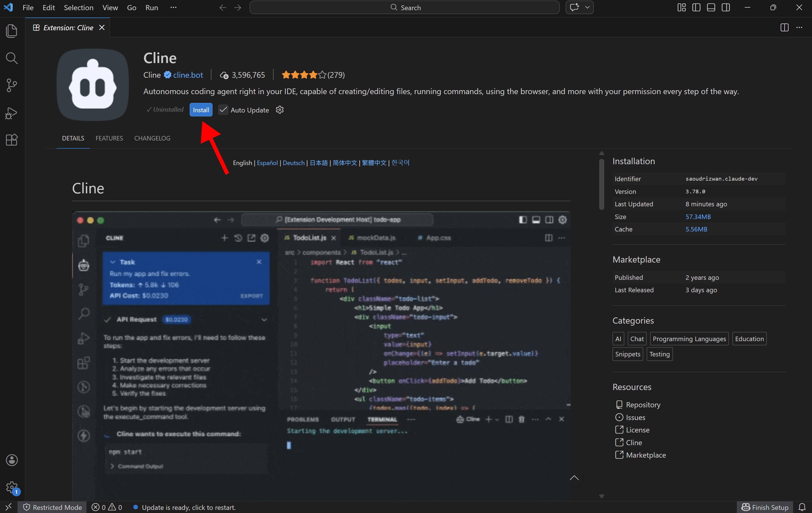Screen dimensions: 812x513
Task: Open the Accounts icon in activity bar
Action: 12,460
